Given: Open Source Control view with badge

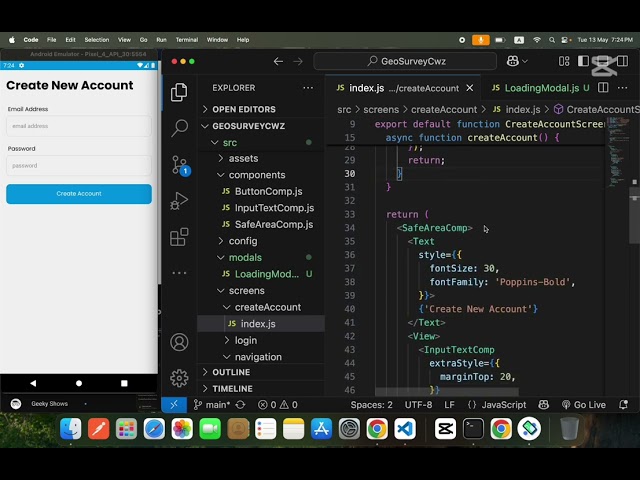Looking at the screenshot, I should [180, 166].
